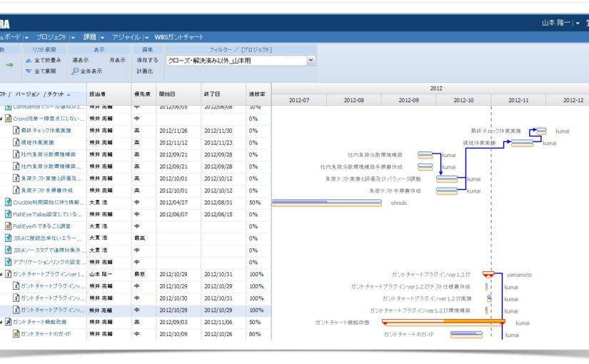The height and width of the screenshot is (364, 589).
Task: Click the green arrow icon in the toolbar
Action: (x=9, y=65)
